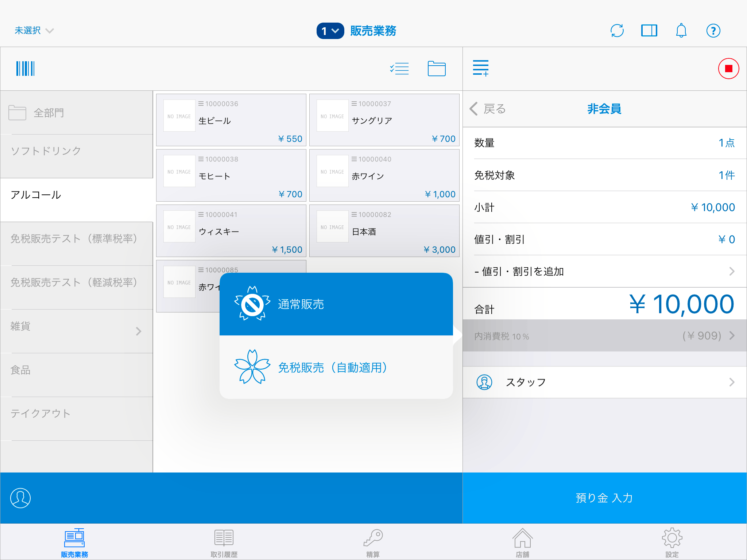The height and width of the screenshot is (560, 747).
Task: Select 免税販売（自動適用） option
Action: click(336, 367)
